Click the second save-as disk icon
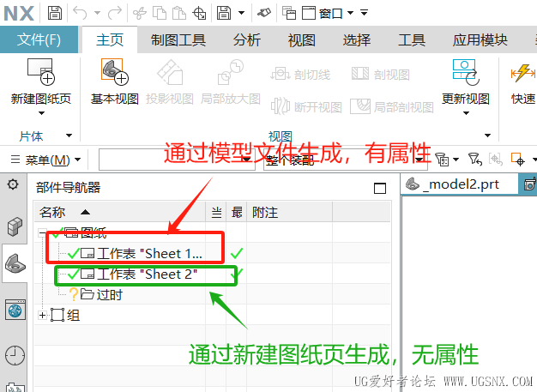The image size is (537, 392). (224, 13)
